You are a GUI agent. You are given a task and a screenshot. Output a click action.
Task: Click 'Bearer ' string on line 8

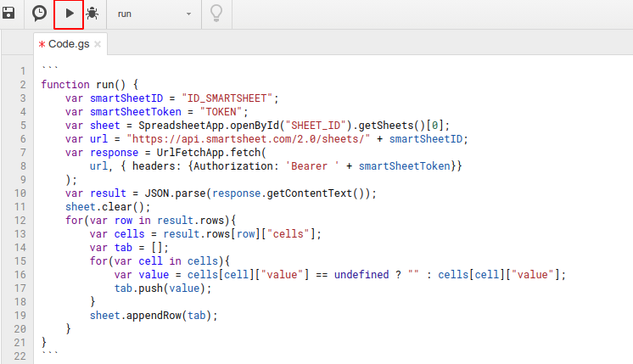coord(312,166)
